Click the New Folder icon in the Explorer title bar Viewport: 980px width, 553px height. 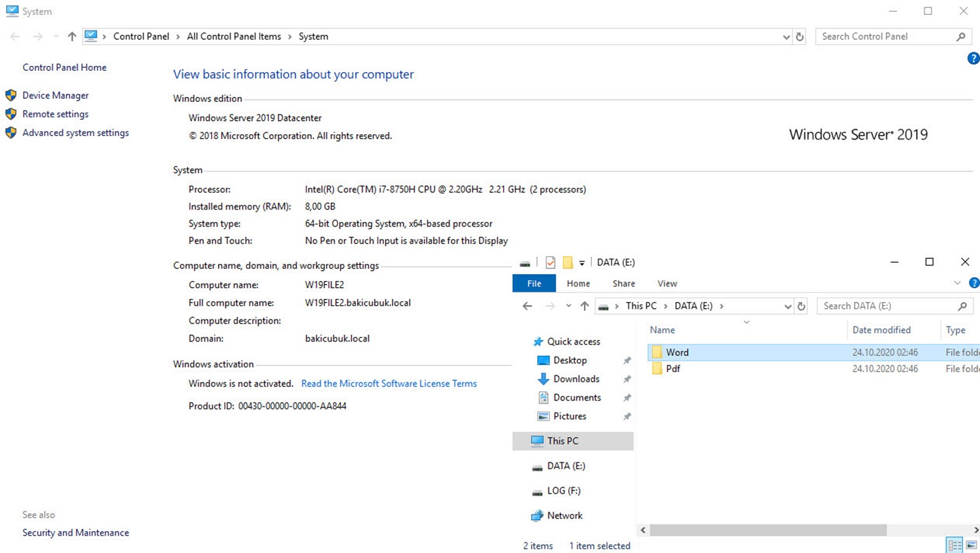568,262
